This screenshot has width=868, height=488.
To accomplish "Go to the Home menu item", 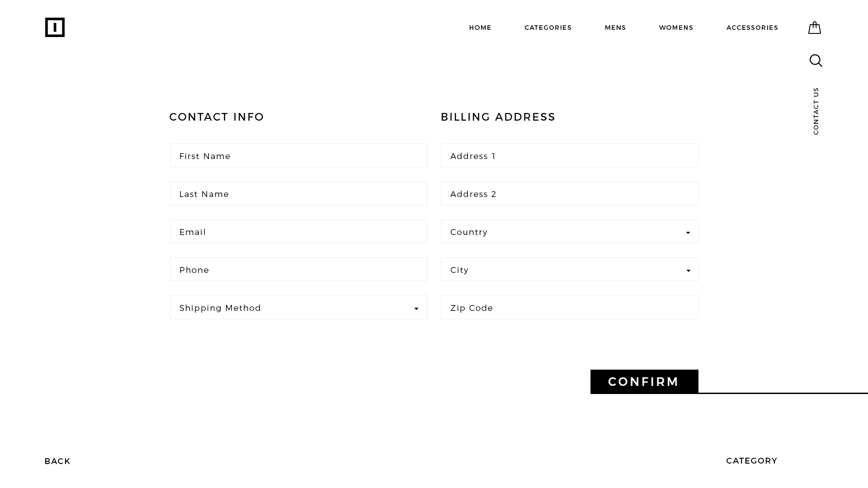I will tap(480, 28).
